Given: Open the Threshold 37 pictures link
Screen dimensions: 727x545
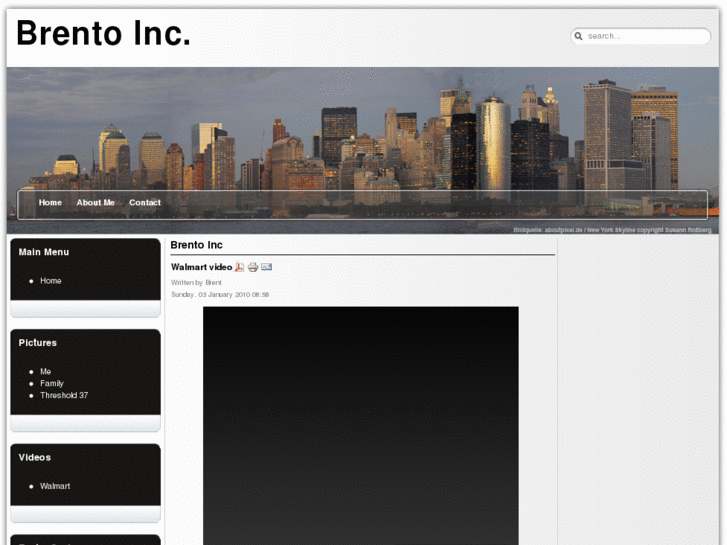Looking at the screenshot, I should coord(64,396).
